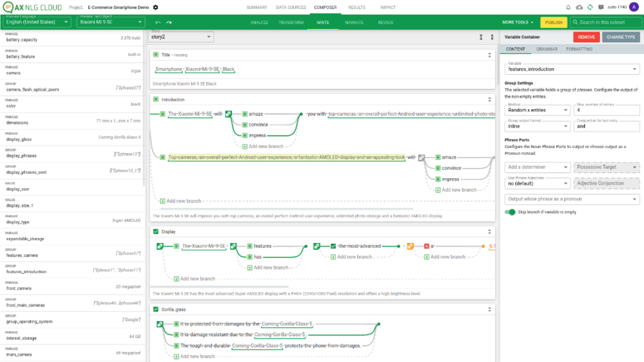Open the Preview Language dropdown

(x=37, y=22)
